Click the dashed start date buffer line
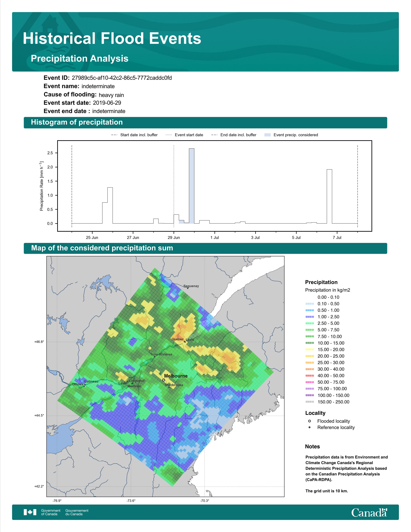 click(x=72, y=186)
